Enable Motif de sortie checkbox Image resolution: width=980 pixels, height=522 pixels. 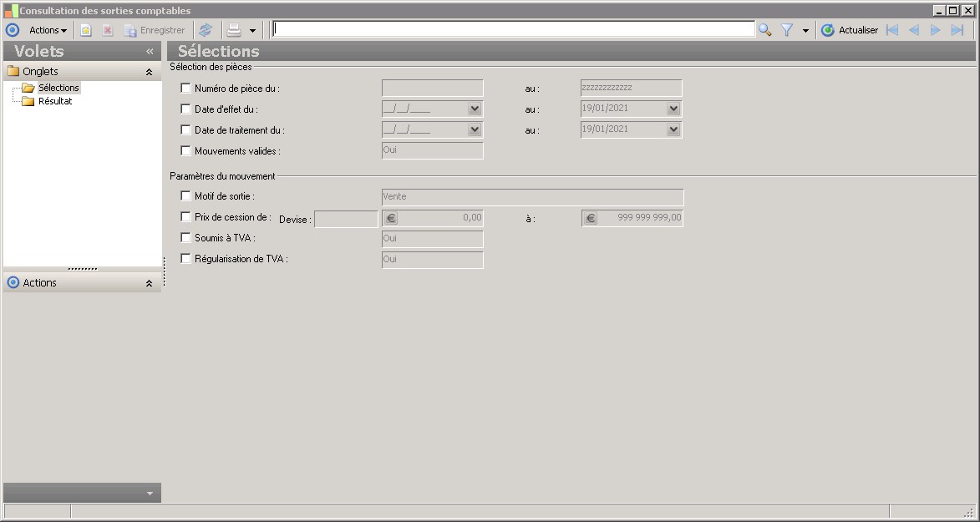185,195
